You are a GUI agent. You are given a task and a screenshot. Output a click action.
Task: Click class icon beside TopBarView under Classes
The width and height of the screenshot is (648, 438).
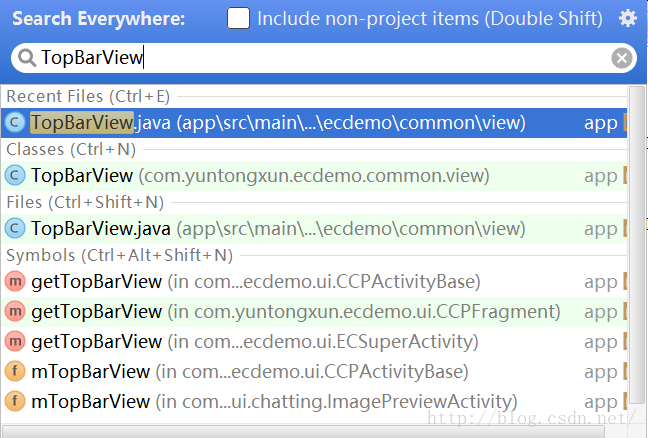click(15, 176)
